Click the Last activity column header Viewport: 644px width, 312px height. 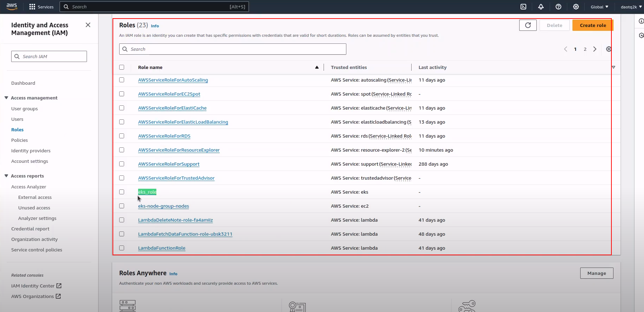coord(433,67)
